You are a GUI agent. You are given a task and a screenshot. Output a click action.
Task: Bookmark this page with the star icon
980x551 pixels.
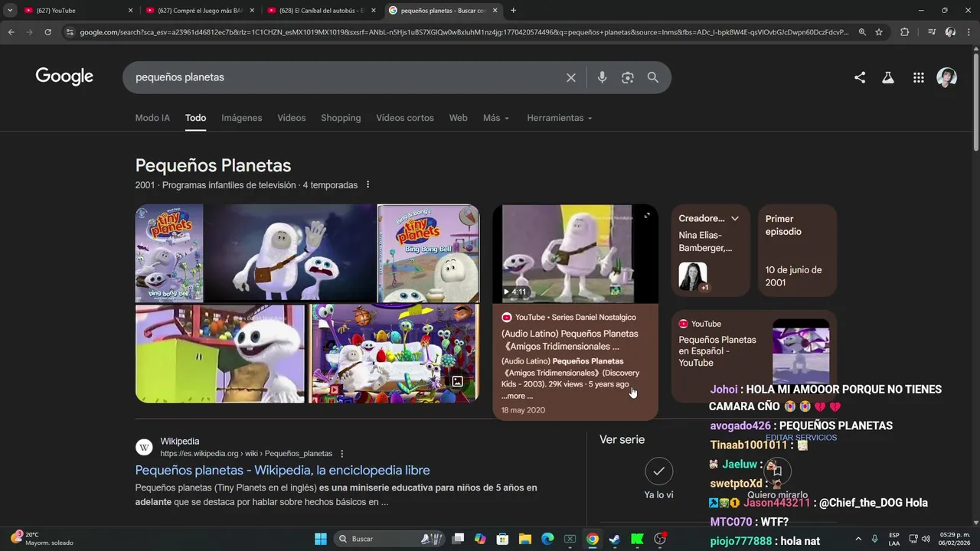point(879,32)
